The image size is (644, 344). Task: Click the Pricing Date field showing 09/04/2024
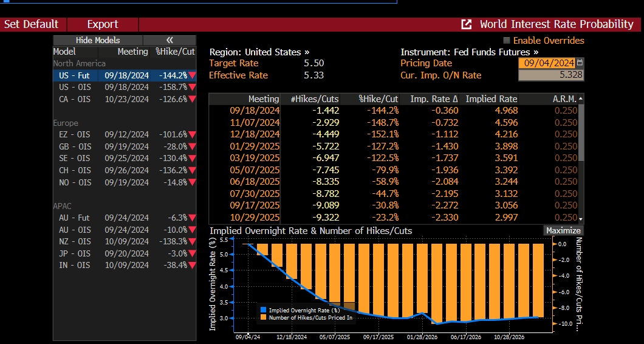click(x=546, y=63)
